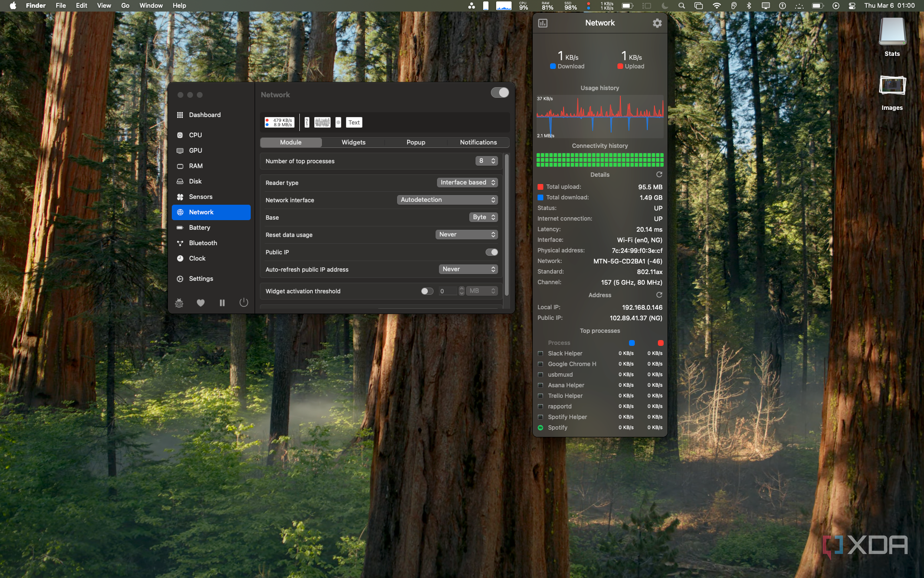Refresh the Details section
Viewport: 924px width, 578px height.
pos(659,174)
